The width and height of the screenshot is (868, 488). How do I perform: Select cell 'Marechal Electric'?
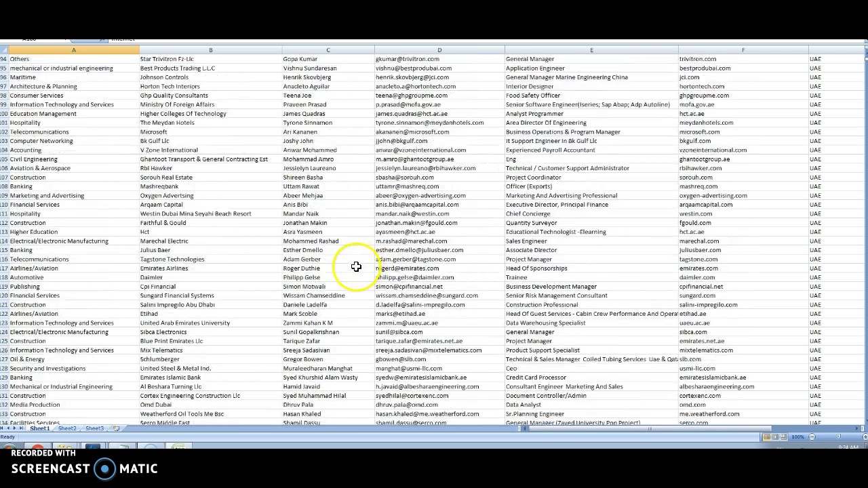164,241
